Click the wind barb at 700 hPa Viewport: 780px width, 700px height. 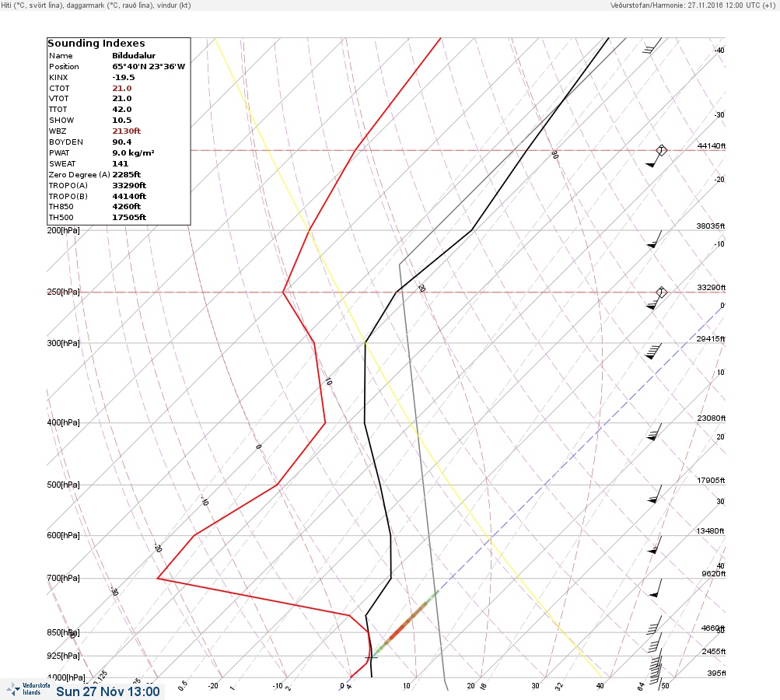click(656, 587)
